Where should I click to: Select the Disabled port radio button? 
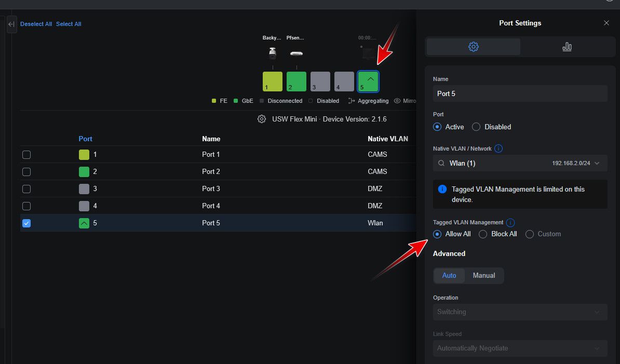click(x=476, y=127)
